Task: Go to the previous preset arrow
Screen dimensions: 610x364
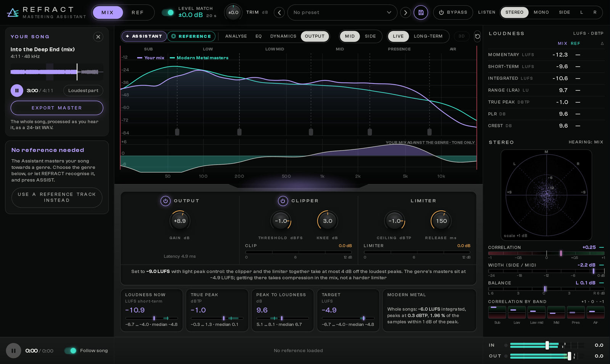Action: pyautogui.click(x=279, y=13)
